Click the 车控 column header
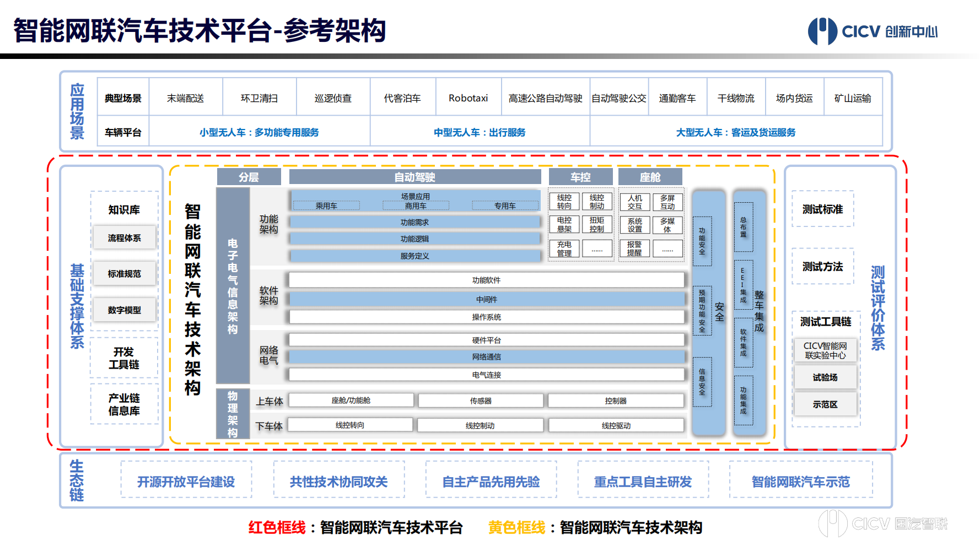This screenshot has width=980, height=551. tap(580, 177)
